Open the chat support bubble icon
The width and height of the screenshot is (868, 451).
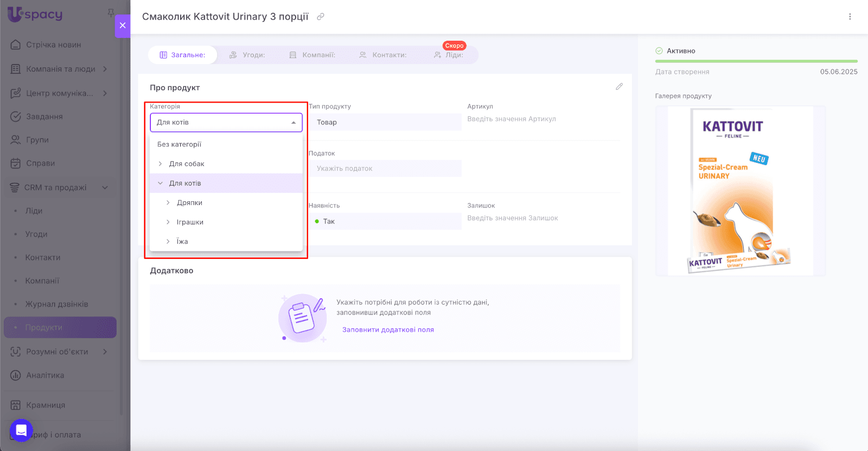click(21, 430)
